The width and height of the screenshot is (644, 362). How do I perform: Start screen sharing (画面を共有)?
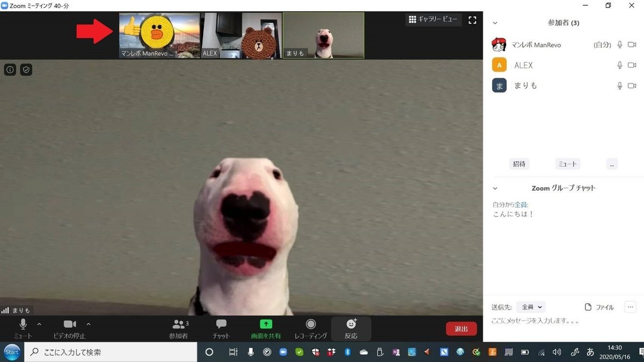266,328
